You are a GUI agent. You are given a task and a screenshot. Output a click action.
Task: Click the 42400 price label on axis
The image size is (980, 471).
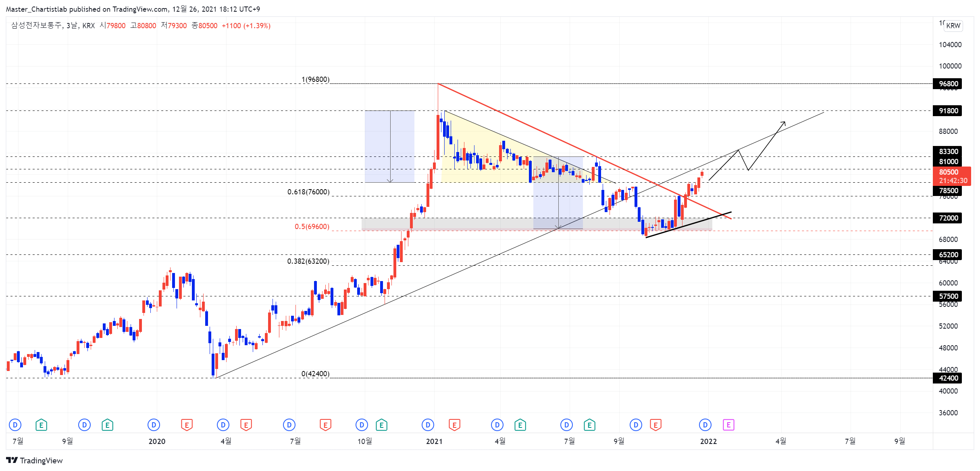pyautogui.click(x=947, y=378)
